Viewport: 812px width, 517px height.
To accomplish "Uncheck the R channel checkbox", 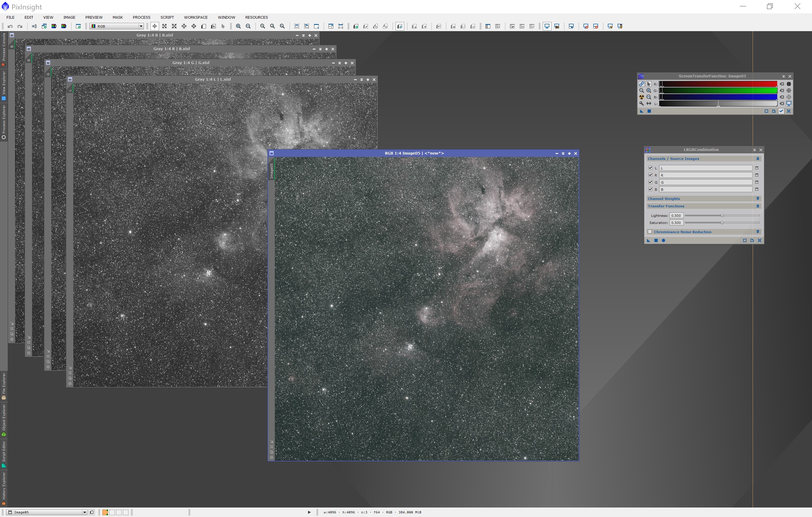I will click(651, 175).
